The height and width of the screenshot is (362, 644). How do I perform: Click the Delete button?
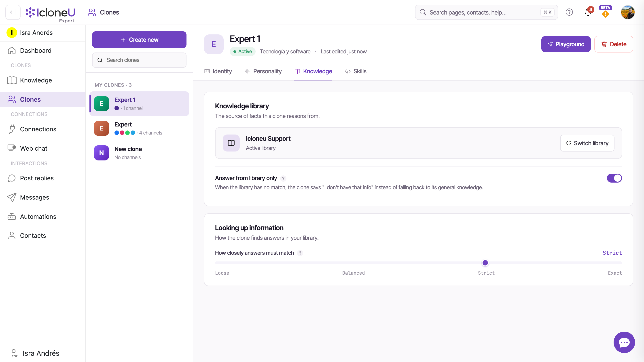(614, 44)
